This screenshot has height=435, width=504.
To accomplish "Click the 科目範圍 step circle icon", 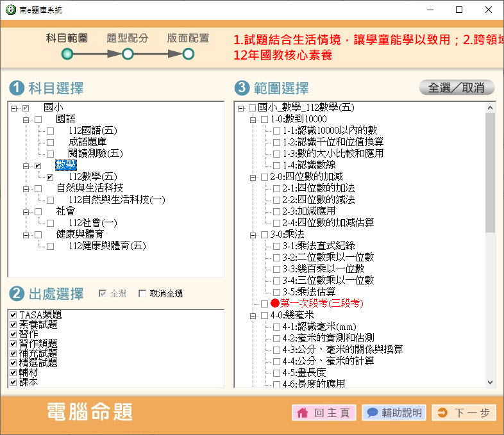I will [67, 54].
